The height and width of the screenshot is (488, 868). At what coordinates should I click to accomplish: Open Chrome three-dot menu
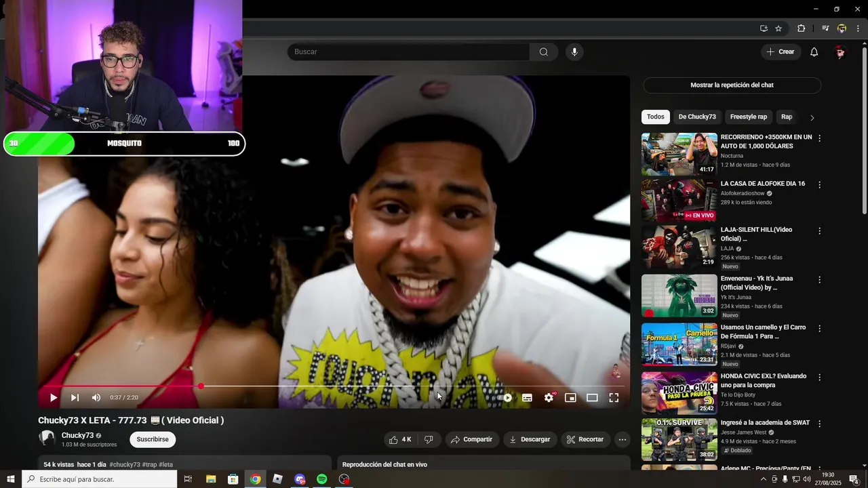tap(858, 28)
